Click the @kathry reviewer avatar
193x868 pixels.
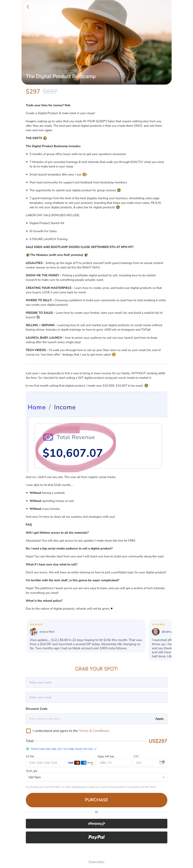(156, 632)
